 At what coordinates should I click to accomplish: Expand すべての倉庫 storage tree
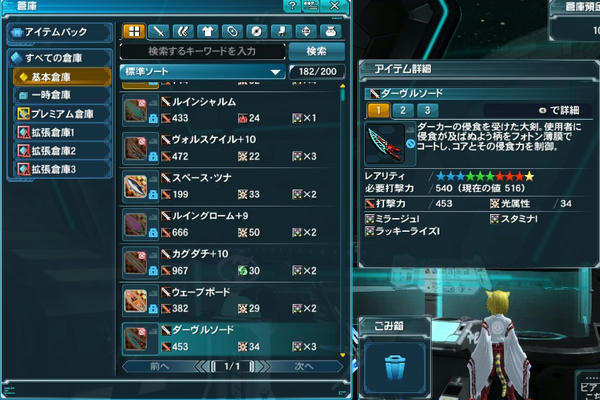(x=60, y=58)
